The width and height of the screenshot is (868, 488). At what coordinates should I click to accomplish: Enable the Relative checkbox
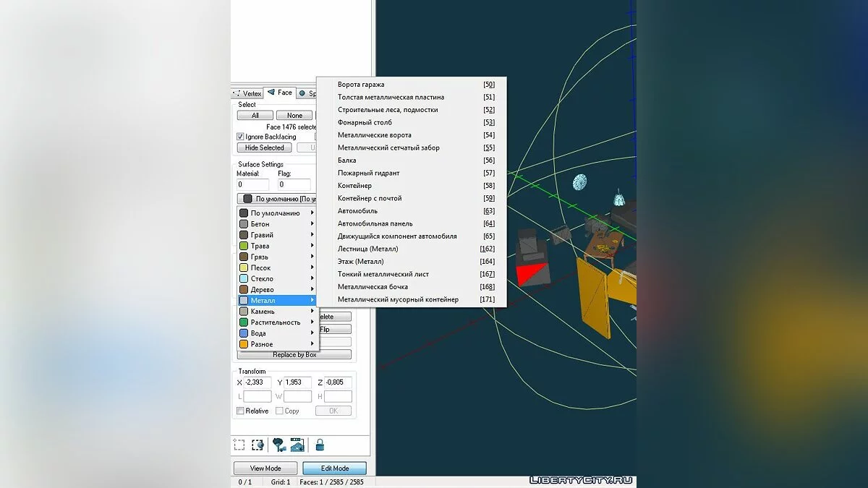pyautogui.click(x=241, y=411)
